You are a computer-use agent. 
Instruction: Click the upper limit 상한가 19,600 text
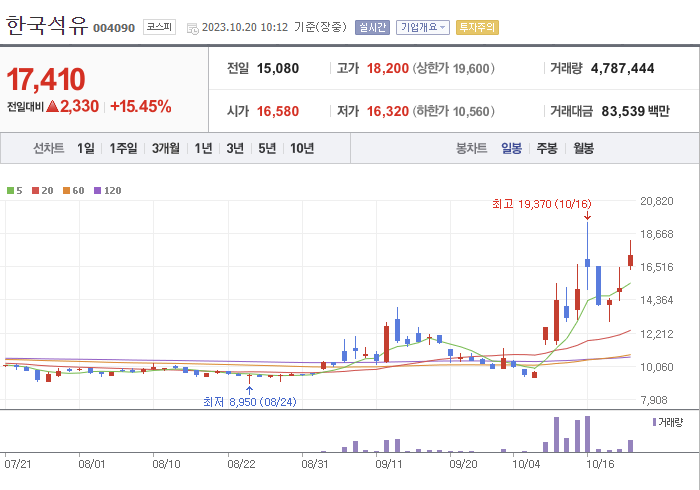pos(453,68)
